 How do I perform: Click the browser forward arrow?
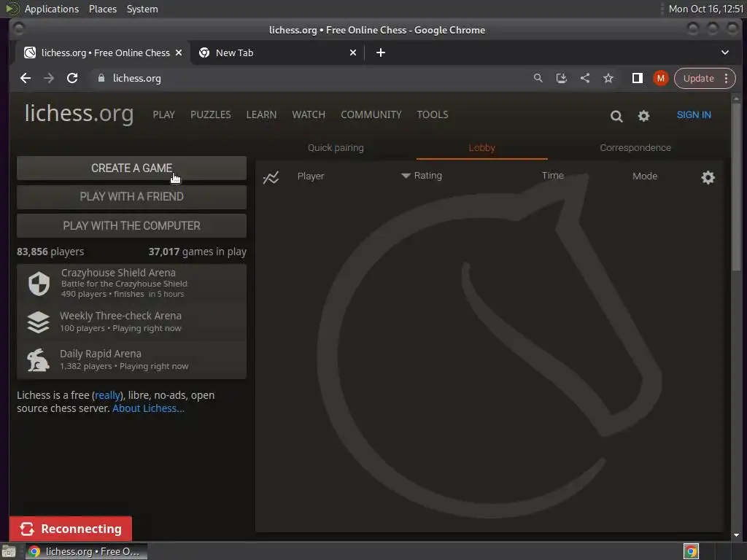click(49, 78)
